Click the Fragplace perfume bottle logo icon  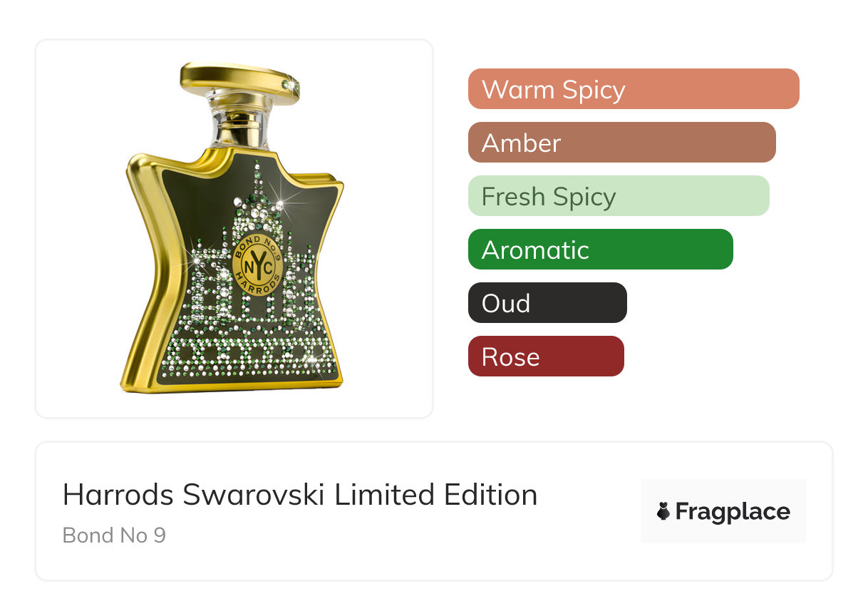tap(663, 511)
